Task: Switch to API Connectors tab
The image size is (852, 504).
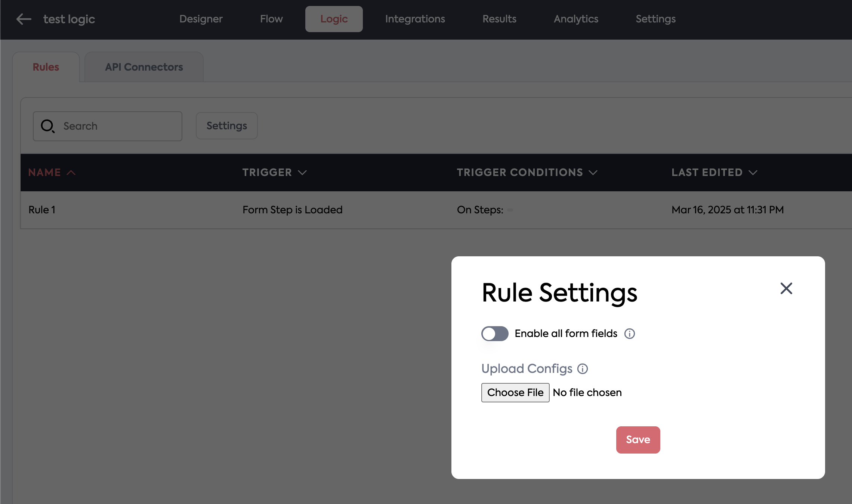Action: coord(144,67)
